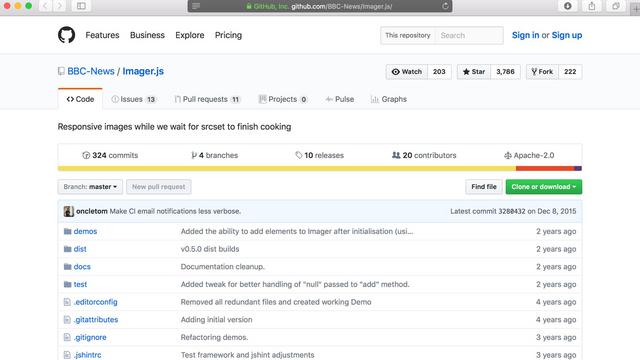
Task: Click the red segment of language bar
Action: click(545, 169)
